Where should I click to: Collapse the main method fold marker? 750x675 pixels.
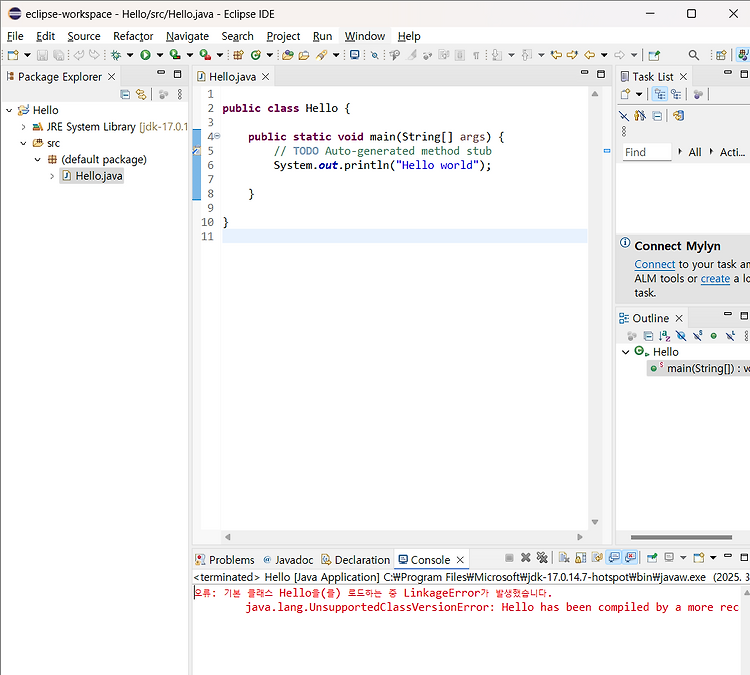218,136
